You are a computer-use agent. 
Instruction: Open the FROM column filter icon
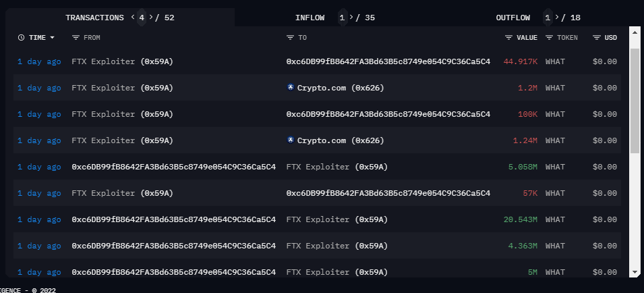pos(76,38)
